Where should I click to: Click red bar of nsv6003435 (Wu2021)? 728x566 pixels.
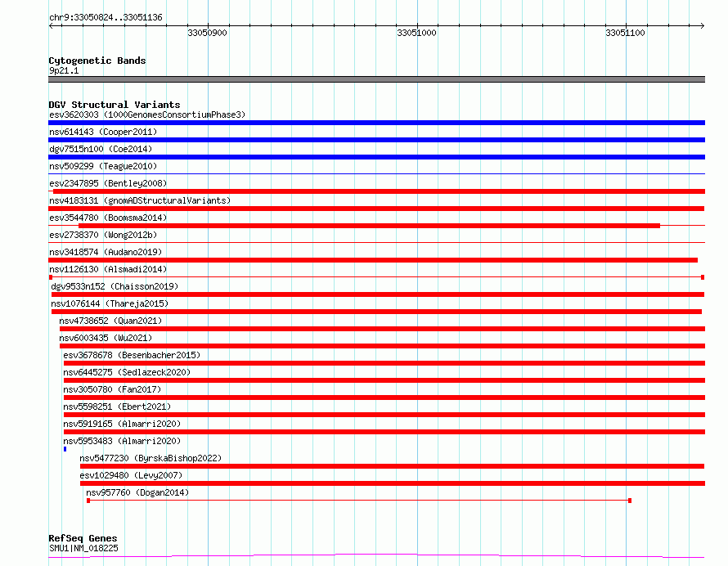pyautogui.click(x=382, y=346)
